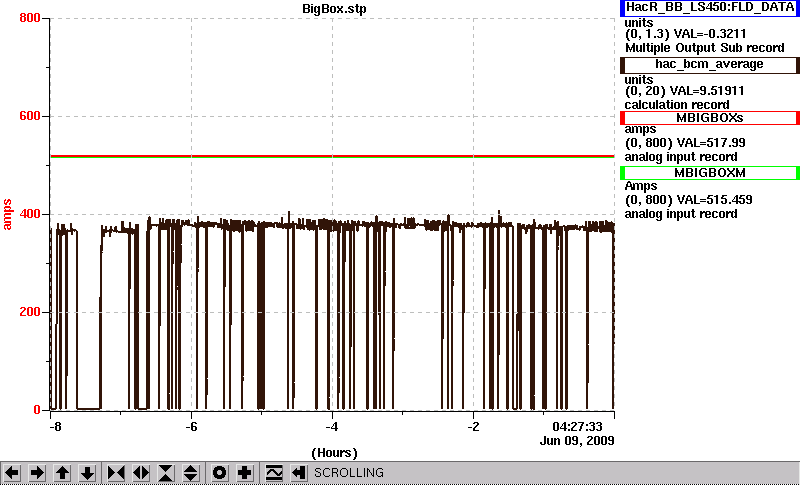Click the -4 x-axis tick label

(x=332, y=426)
